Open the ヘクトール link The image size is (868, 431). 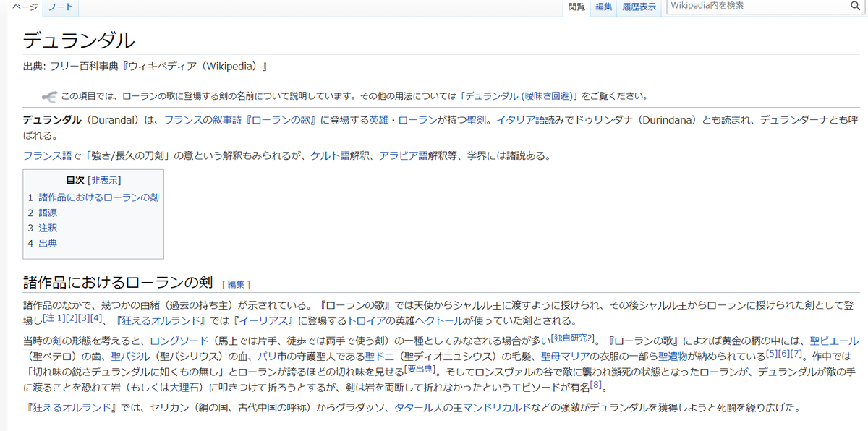click(439, 321)
